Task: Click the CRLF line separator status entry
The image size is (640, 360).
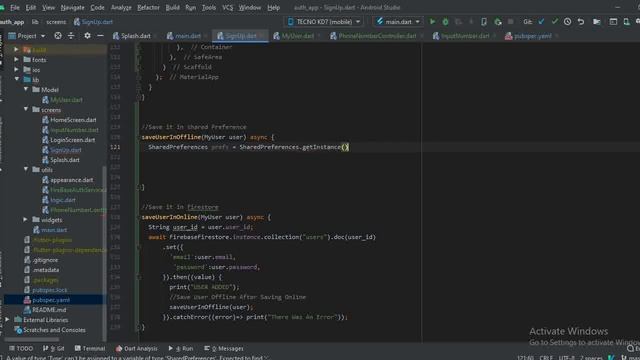Action: pyautogui.click(x=546, y=357)
